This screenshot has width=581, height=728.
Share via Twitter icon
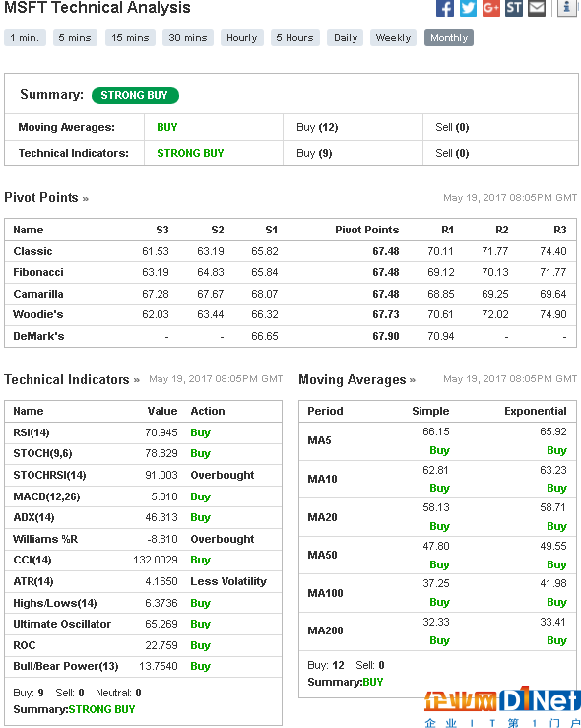click(468, 8)
